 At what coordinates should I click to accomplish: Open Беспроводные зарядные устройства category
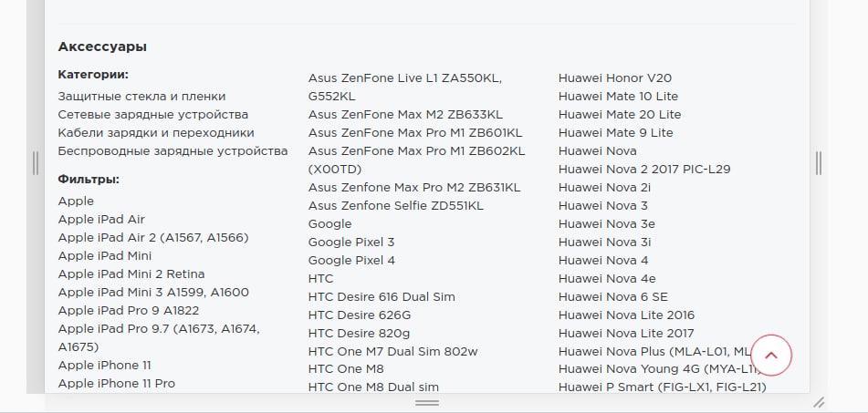tap(173, 151)
